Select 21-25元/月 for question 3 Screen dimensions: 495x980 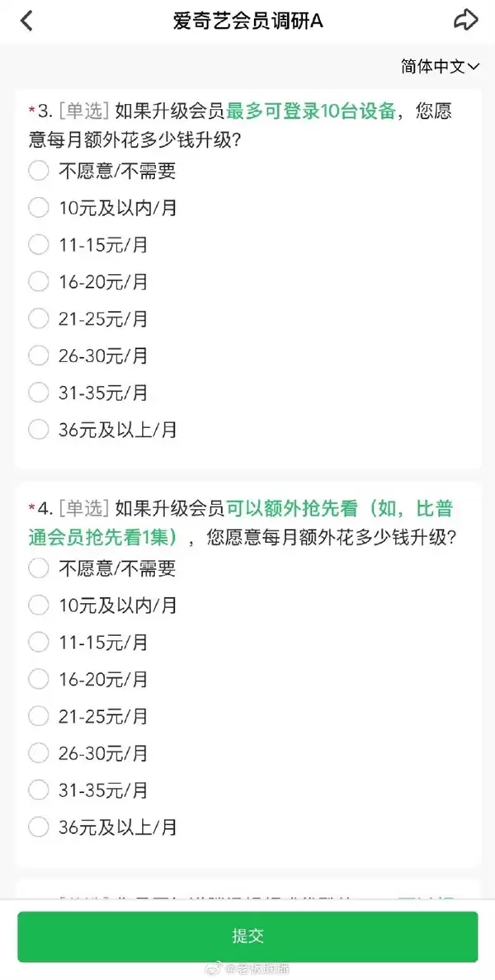coord(38,319)
